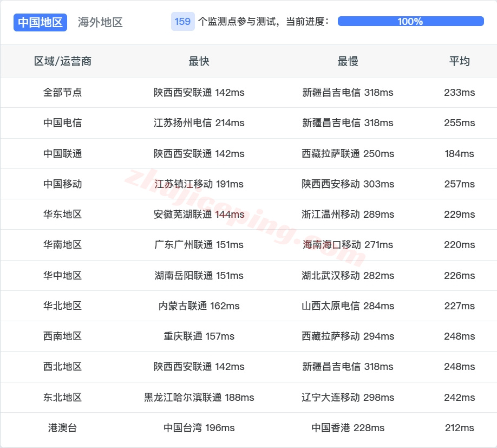Click the 最快 column header
The height and width of the screenshot is (448, 497).
pyautogui.click(x=199, y=61)
